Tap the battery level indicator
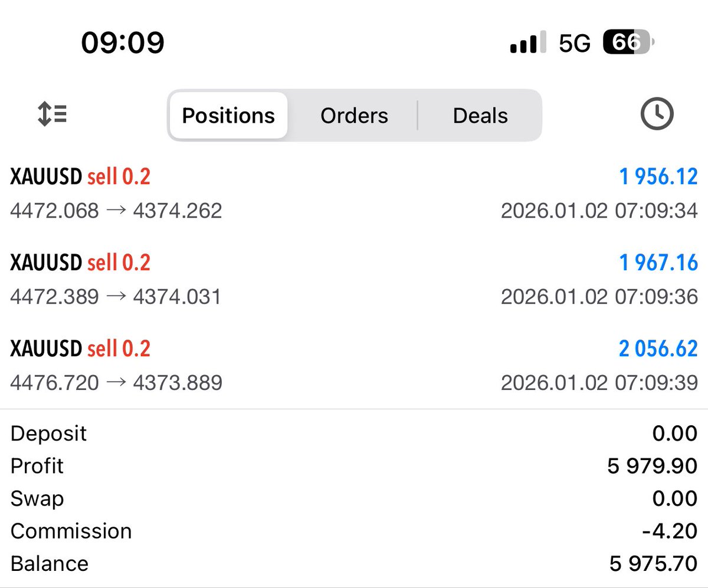This screenshot has height=588, width=708. tap(628, 43)
